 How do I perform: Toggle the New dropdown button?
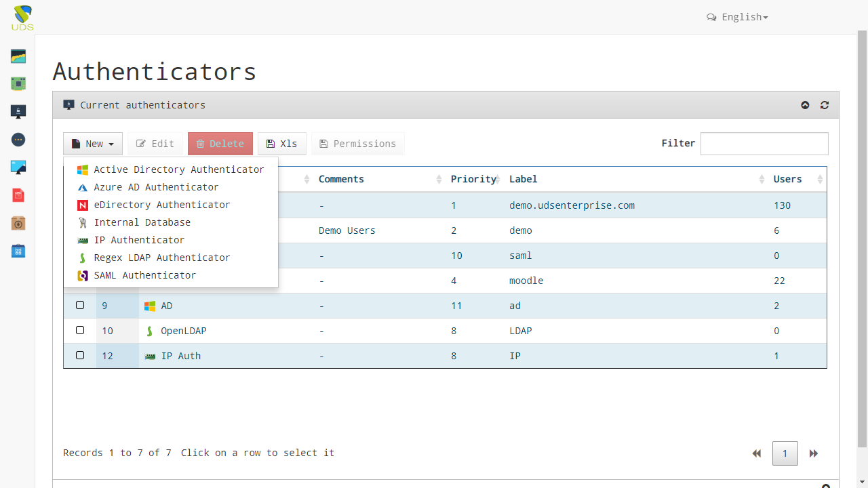[x=93, y=144]
